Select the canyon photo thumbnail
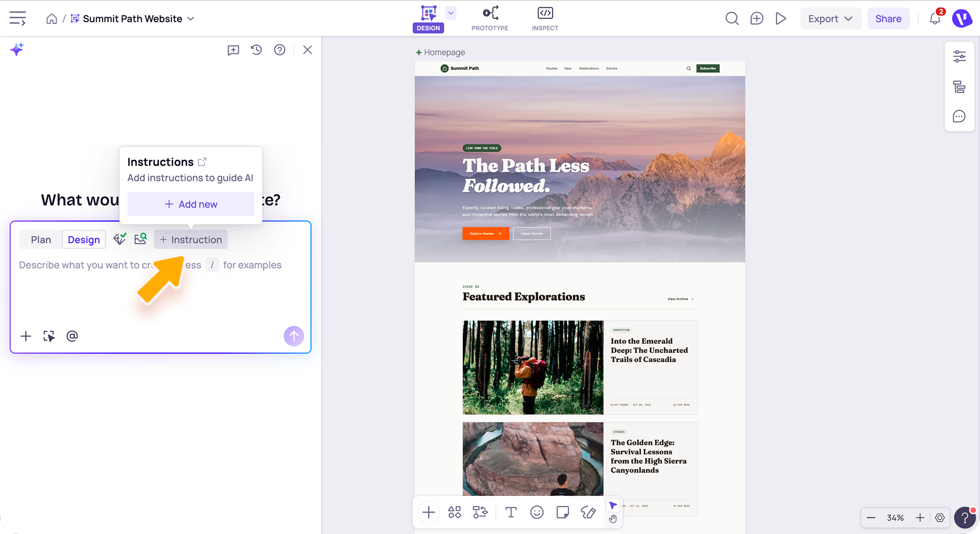 [x=533, y=459]
